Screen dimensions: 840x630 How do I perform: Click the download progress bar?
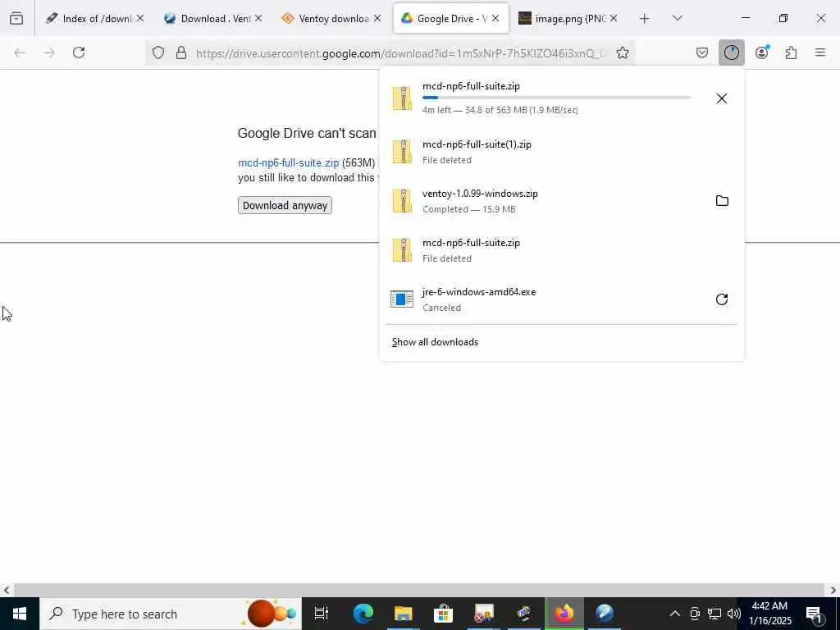coord(556,98)
